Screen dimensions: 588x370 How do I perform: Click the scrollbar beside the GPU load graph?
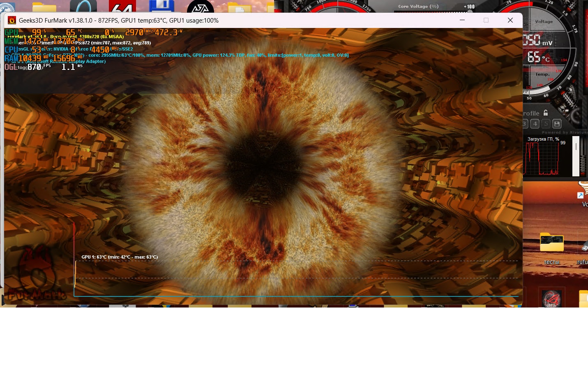(x=576, y=156)
